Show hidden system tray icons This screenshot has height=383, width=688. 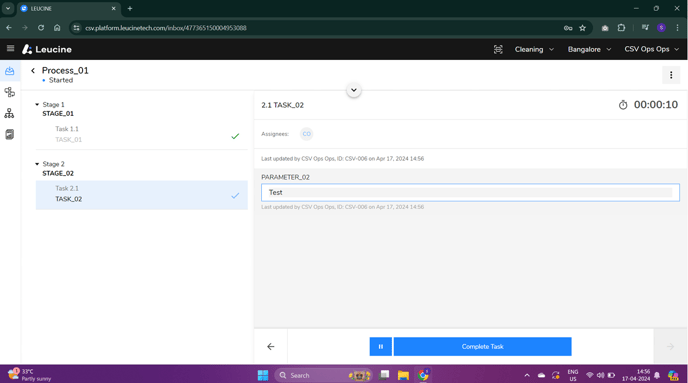tap(527, 375)
